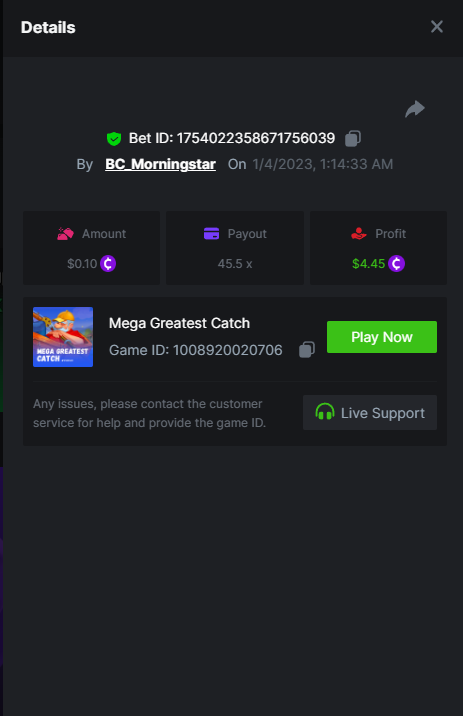Open Live Support chat
Image resolution: width=463 pixels, height=716 pixels.
point(370,412)
